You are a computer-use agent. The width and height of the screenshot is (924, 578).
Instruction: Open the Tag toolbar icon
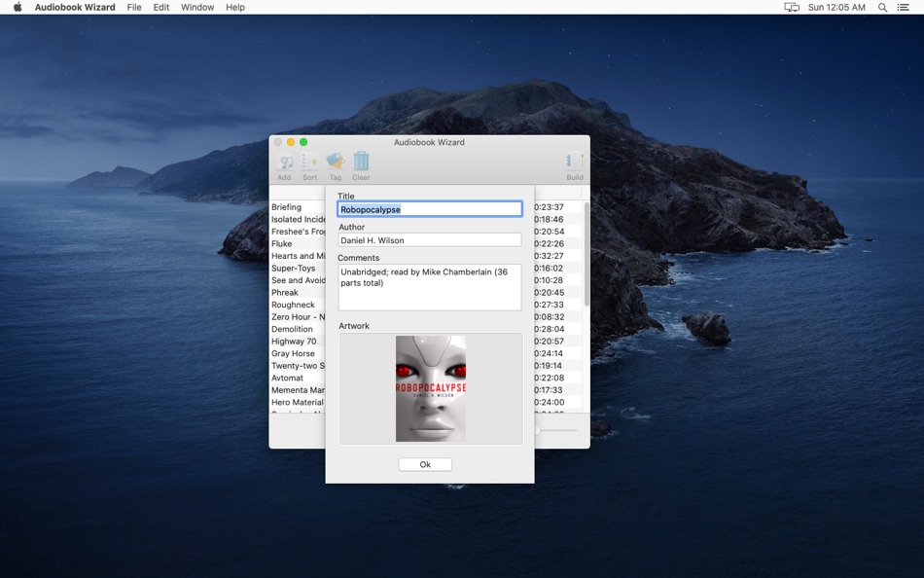[x=336, y=165]
